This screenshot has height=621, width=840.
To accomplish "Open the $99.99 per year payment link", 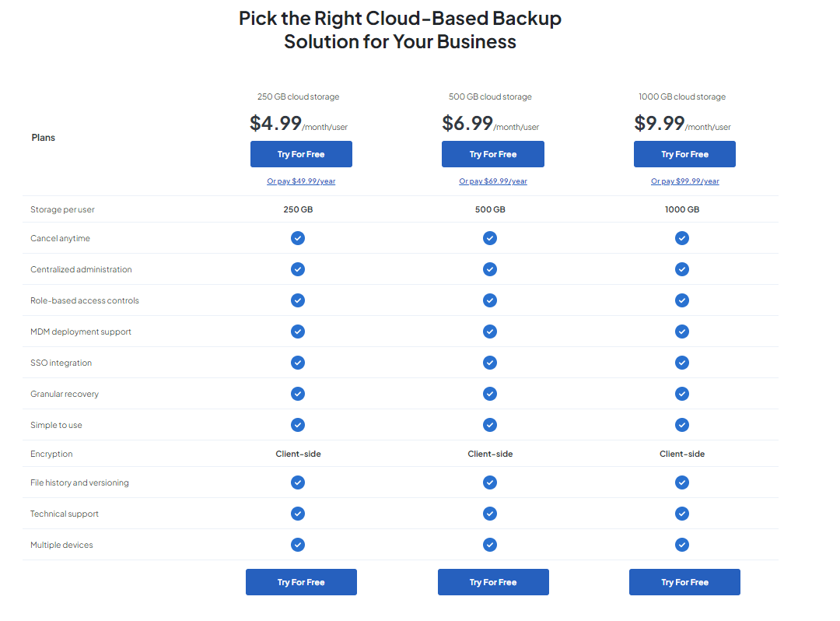I will pyautogui.click(x=684, y=181).
